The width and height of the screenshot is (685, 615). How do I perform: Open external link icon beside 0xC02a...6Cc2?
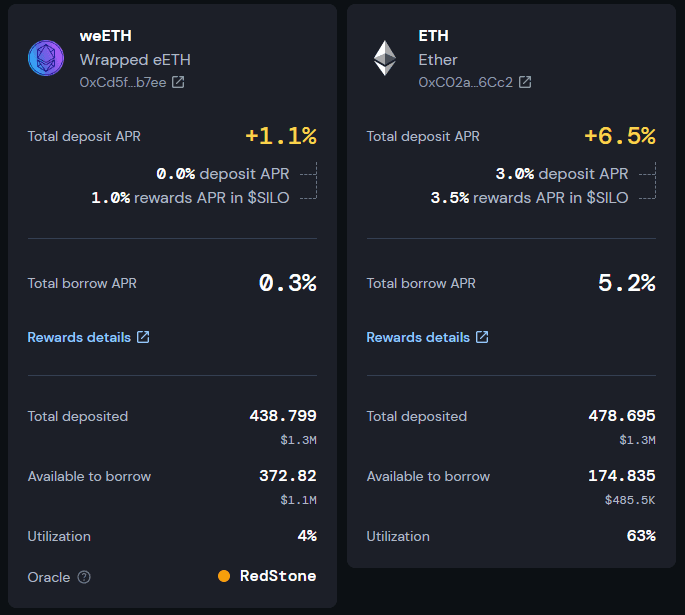point(525,82)
